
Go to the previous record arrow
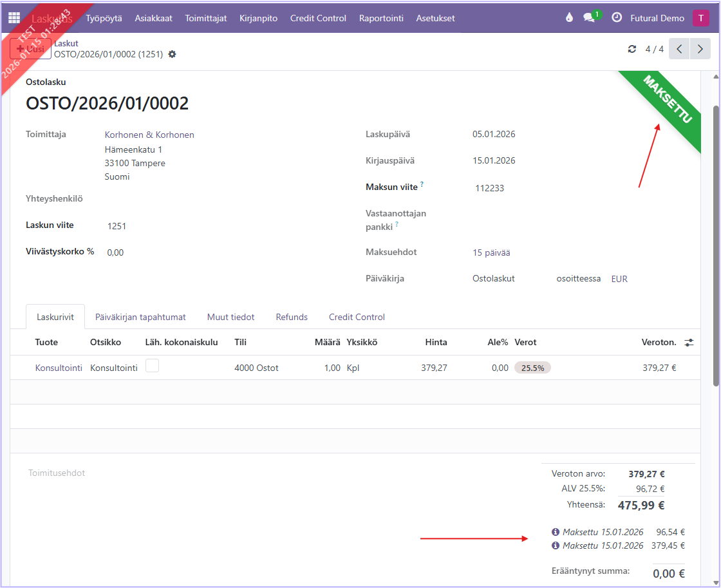click(x=679, y=49)
